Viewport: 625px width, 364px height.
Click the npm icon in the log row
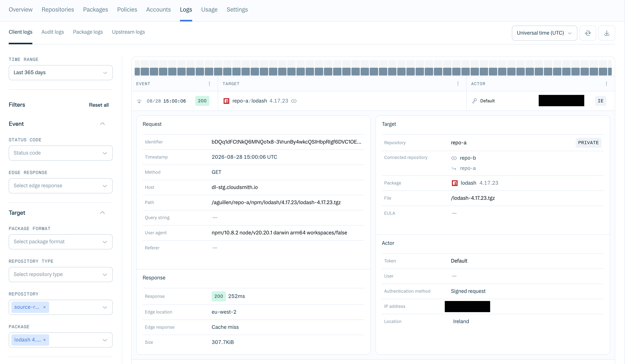tap(226, 101)
